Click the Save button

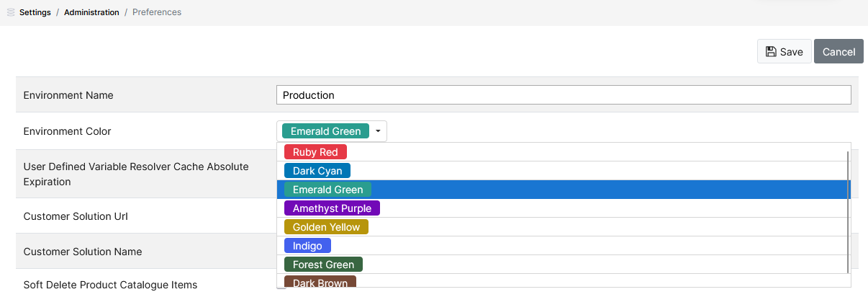(x=784, y=52)
